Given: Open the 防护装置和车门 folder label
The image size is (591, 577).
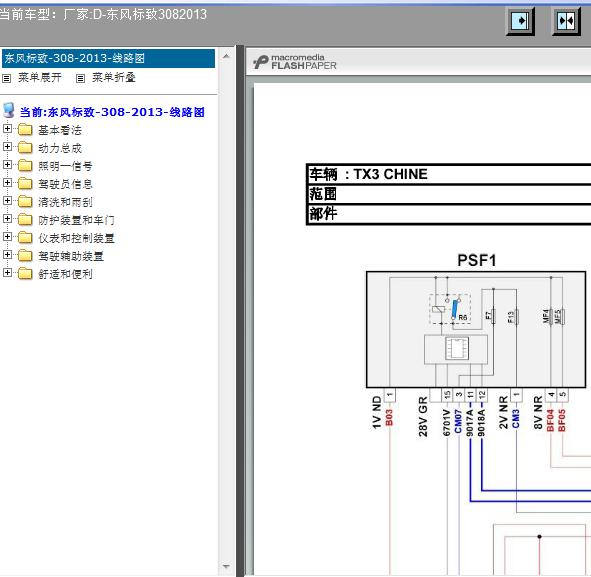Looking at the screenshot, I should click(76, 220).
